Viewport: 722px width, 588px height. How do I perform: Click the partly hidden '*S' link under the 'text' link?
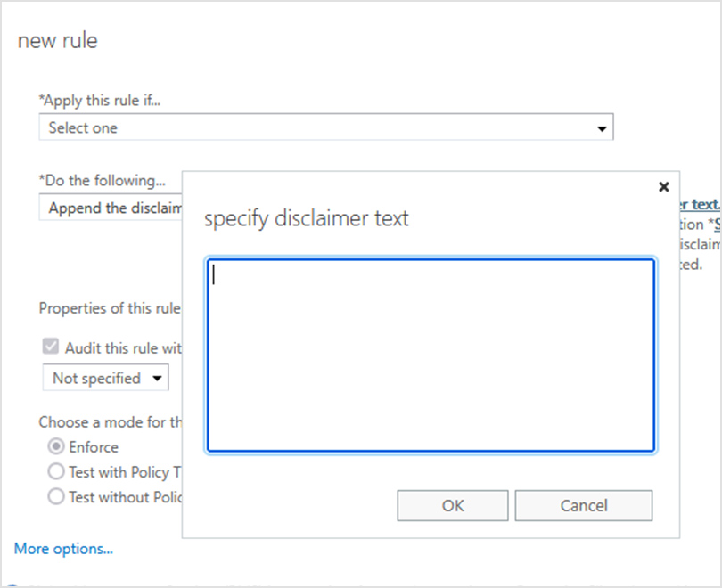(715, 225)
